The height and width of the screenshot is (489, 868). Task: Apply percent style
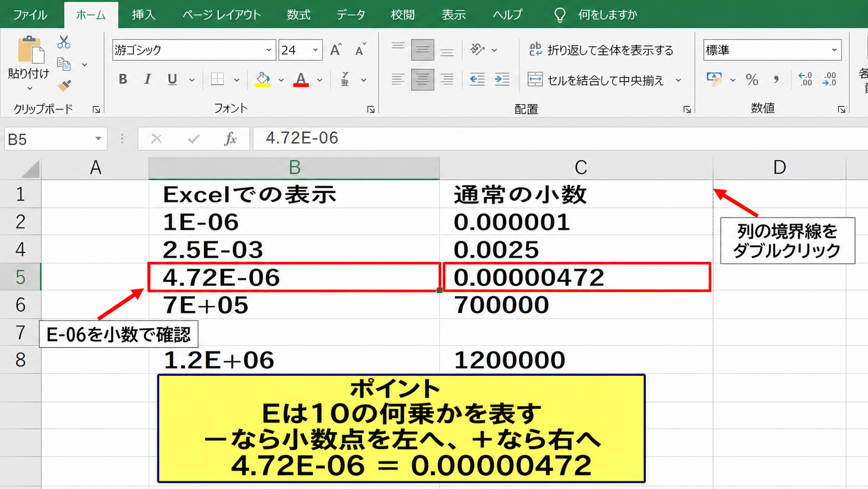(752, 80)
